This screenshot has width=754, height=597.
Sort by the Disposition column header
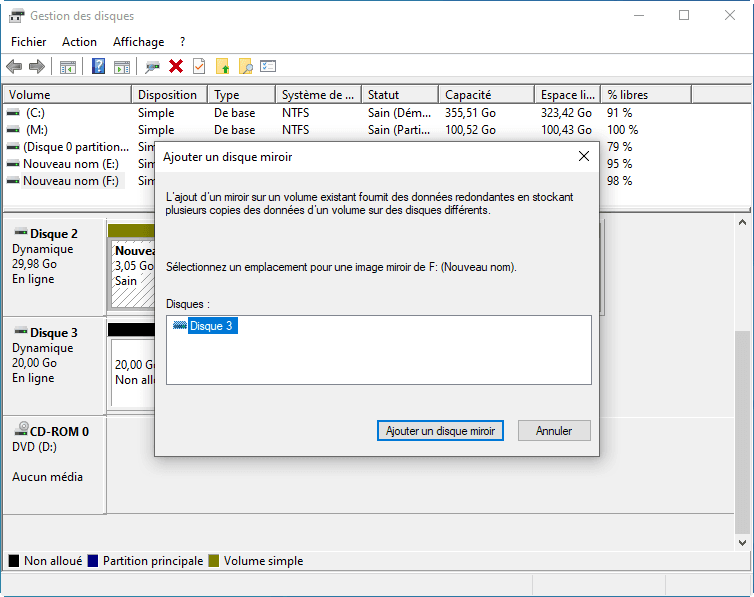[170, 95]
